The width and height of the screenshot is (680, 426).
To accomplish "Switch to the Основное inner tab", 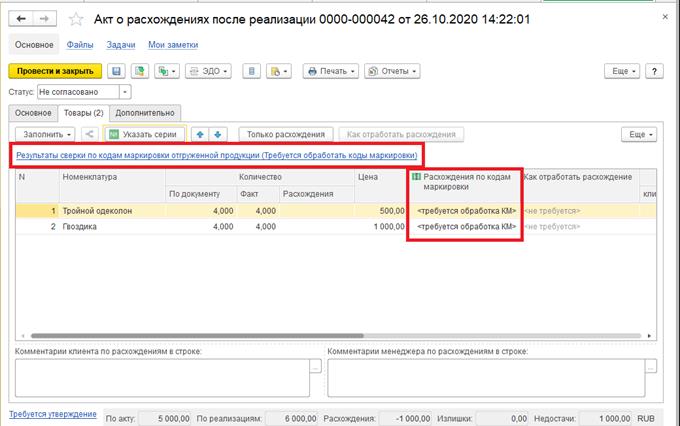I will [x=33, y=113].
